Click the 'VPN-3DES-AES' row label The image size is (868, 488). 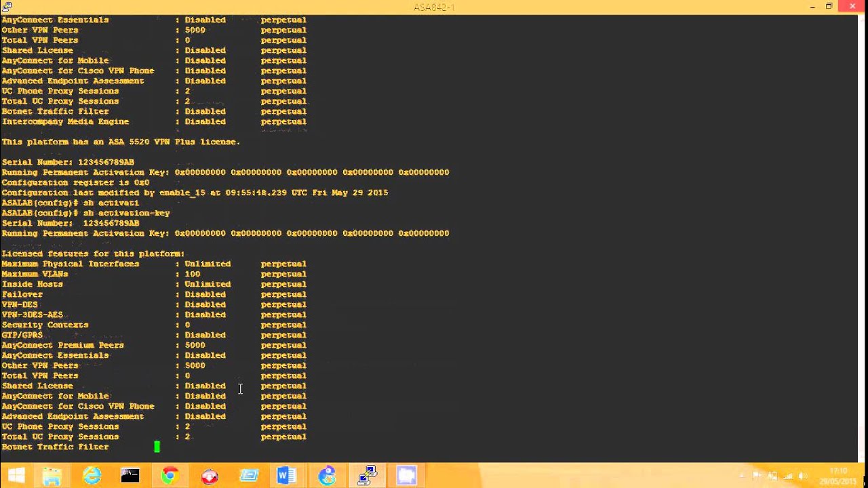(32, 314)
